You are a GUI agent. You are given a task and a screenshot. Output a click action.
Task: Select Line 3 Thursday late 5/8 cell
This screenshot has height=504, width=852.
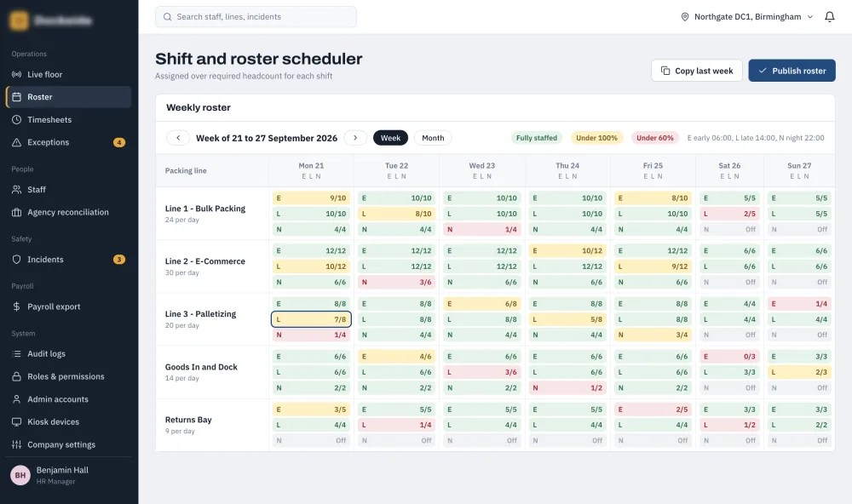pyautogui.click(x=567, y=320)
